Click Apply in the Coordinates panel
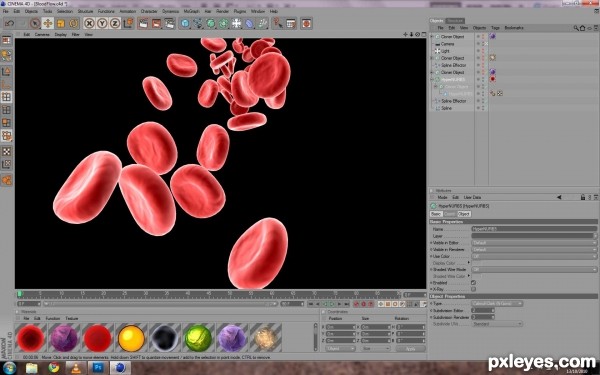 coord(410,349)
